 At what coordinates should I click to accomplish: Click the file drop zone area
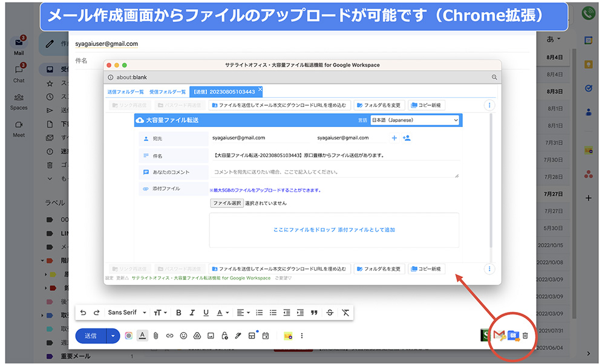334,230
